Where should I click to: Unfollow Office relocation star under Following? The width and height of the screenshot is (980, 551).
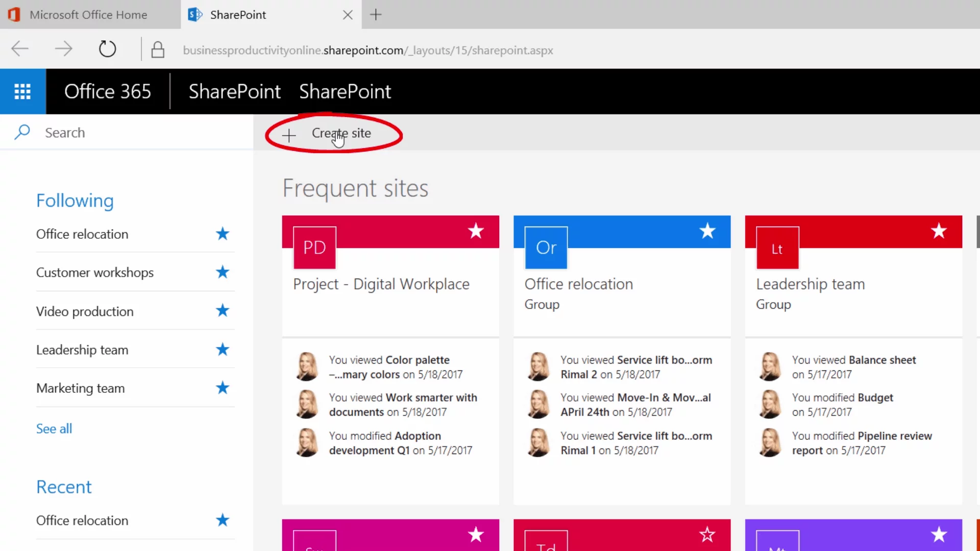point(223,234)
